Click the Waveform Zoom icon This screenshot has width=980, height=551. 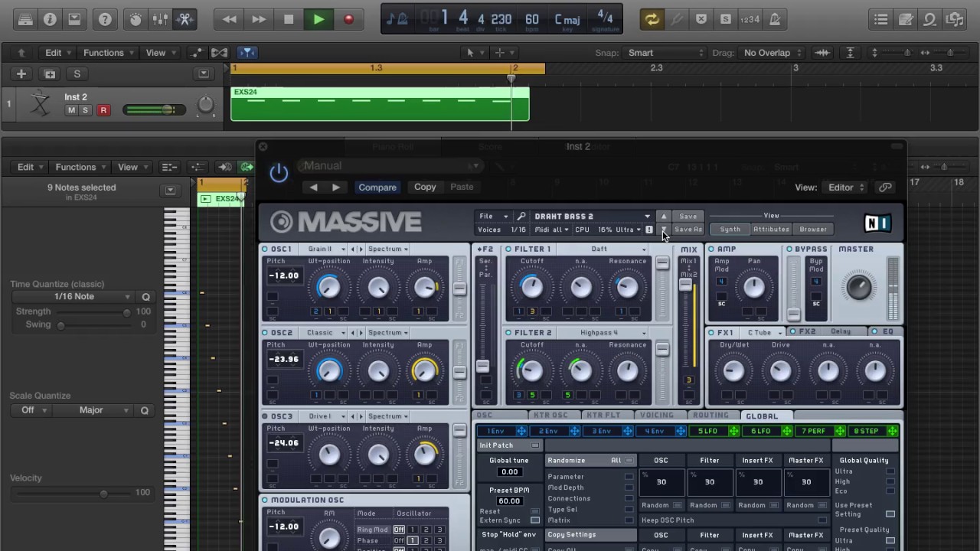click(x=822, y=53)
